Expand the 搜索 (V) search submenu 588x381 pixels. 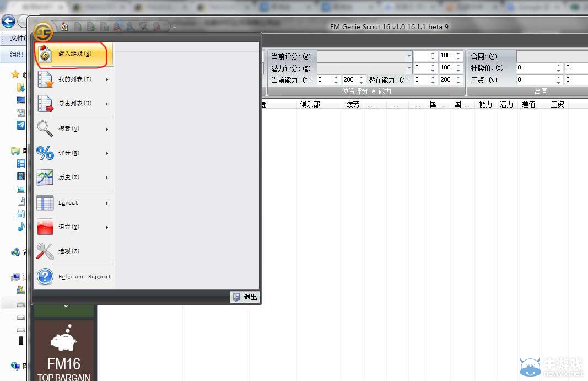tap(74, 129)
